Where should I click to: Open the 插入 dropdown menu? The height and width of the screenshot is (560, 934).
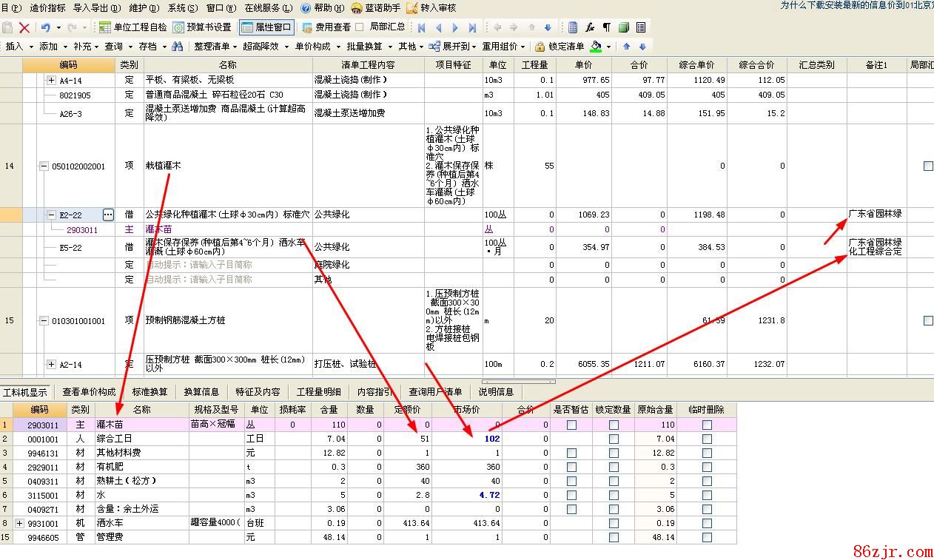(19, 47)
